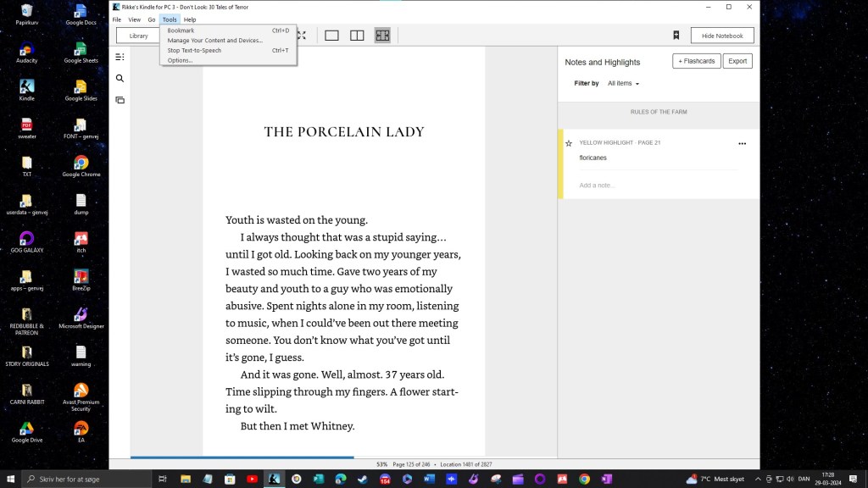Image resolution: width=868 pixels, height=488 pixels.
Task: Click 'Stop Text-to-Speech' in the Tools menu
Action: [194, 51]
